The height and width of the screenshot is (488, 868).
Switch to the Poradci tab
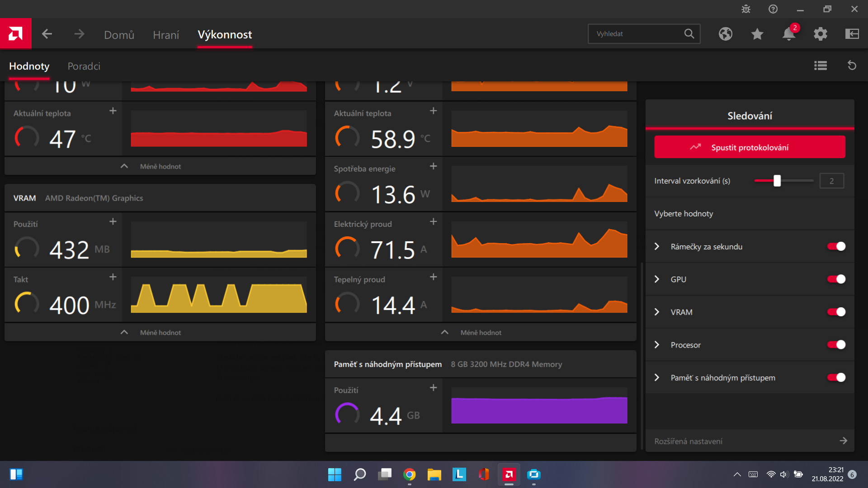tap(84, 66)
